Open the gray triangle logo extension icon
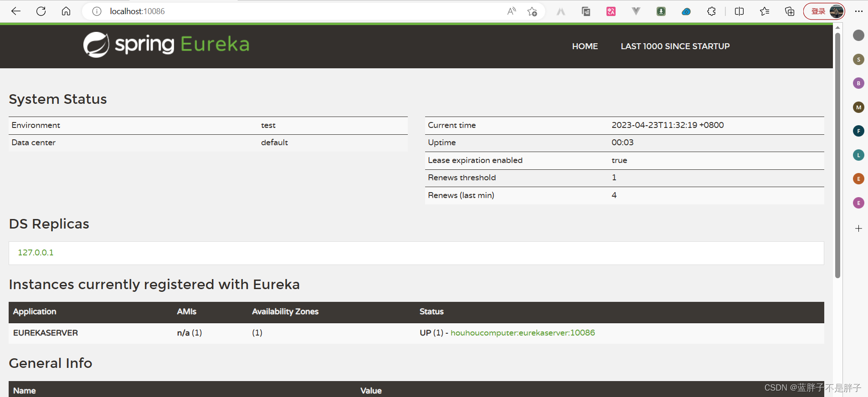 coord(561,12)
